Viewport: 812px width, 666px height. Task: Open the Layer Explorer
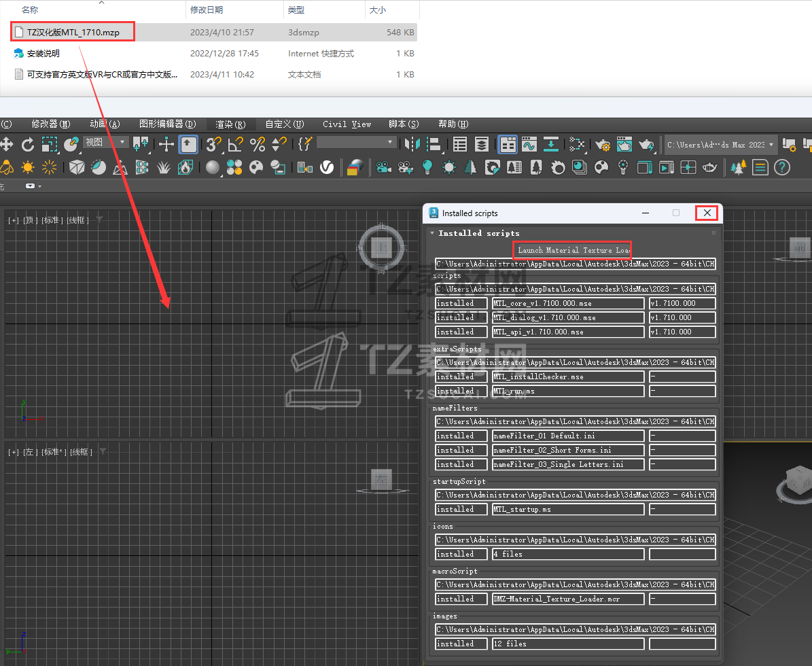(482, 144)
